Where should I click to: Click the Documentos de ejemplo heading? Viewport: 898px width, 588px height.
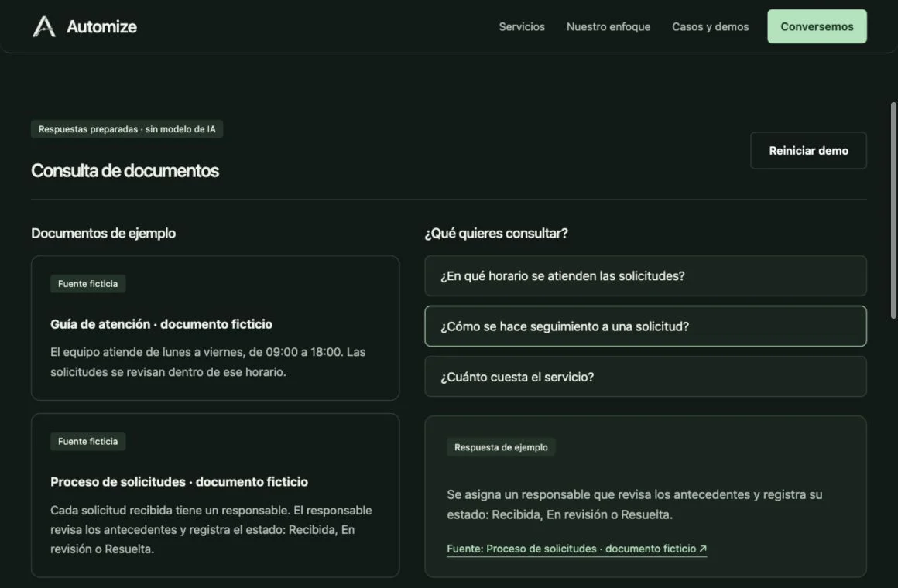coord(103,233)
